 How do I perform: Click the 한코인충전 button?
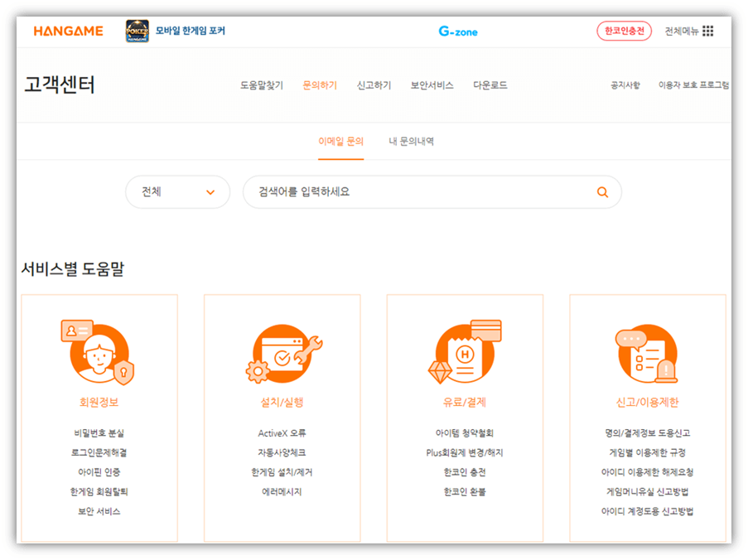(x=623, y=31)
